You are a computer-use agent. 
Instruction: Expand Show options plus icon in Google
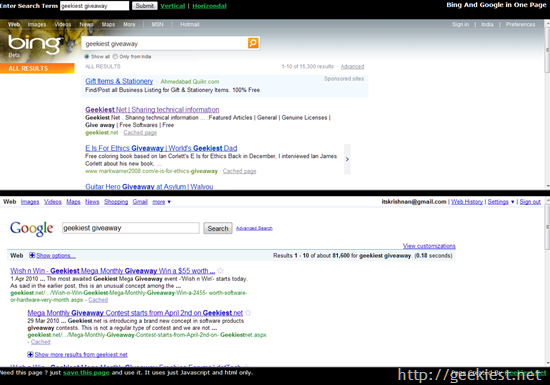[x=32, y=255]
